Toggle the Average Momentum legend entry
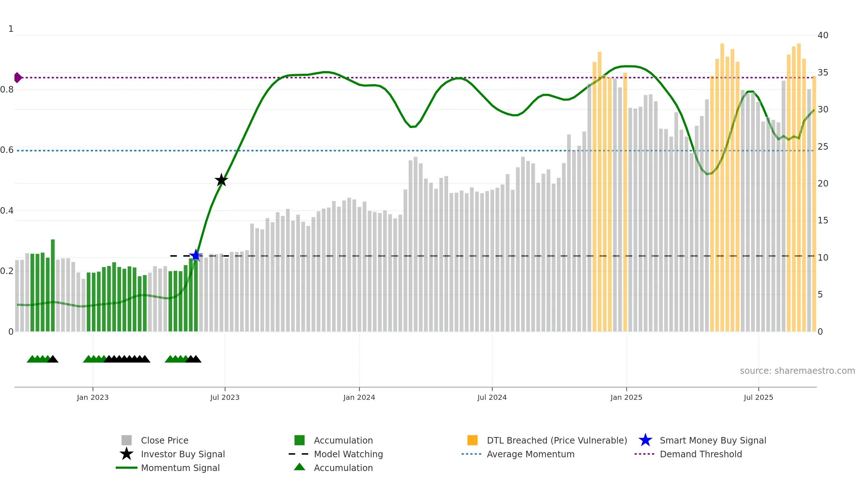 point(530,454)
